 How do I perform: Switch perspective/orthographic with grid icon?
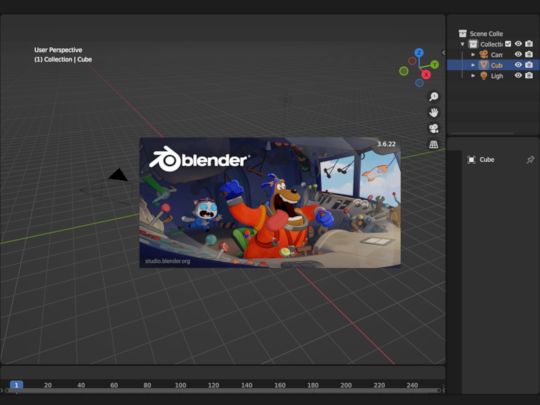click(434, 144)
